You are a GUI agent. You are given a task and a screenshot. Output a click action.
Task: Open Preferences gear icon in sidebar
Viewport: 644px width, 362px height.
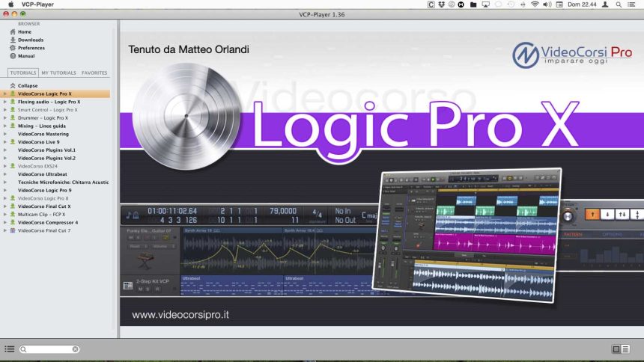click(x=12, y=48)
